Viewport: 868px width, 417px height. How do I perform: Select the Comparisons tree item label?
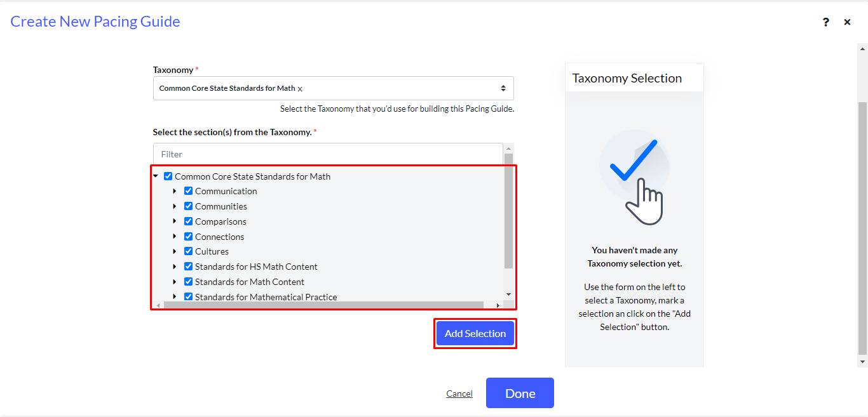(x=220, y=222)
